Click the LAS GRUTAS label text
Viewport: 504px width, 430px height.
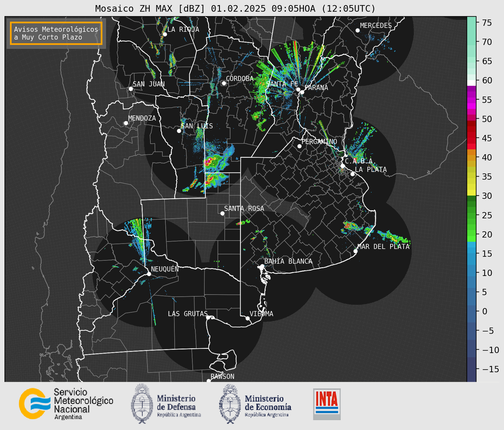coord(188,314)
